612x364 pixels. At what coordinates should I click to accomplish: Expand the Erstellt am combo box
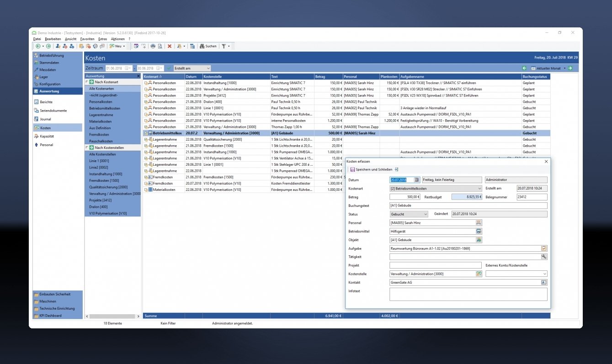[208, 68]
